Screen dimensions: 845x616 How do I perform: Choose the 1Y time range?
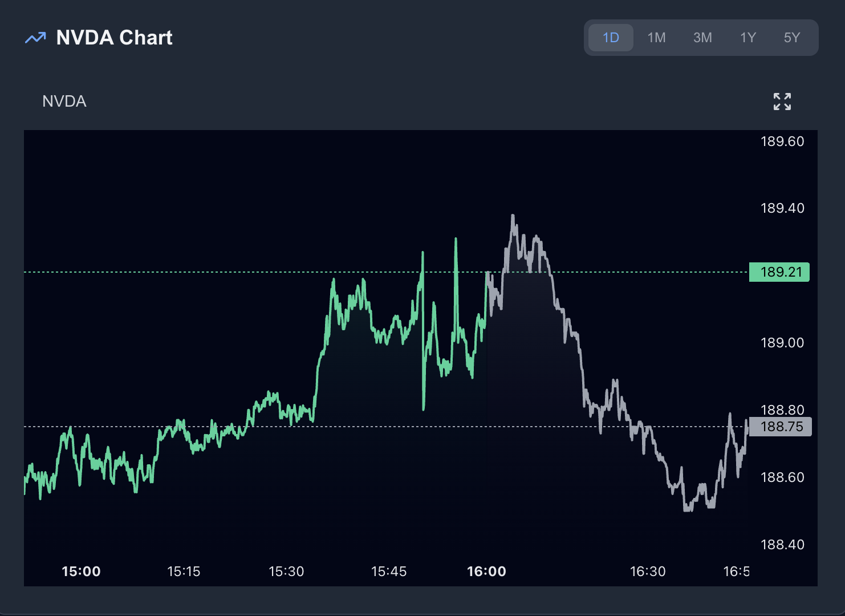click(x=747, y=37)
